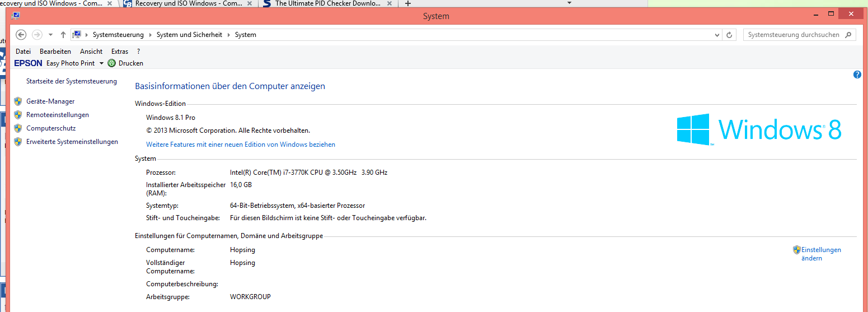Click the blue help icon
The height and width of the screenshot is (312, 868).
pyautogui.click(x=857, y=74)
